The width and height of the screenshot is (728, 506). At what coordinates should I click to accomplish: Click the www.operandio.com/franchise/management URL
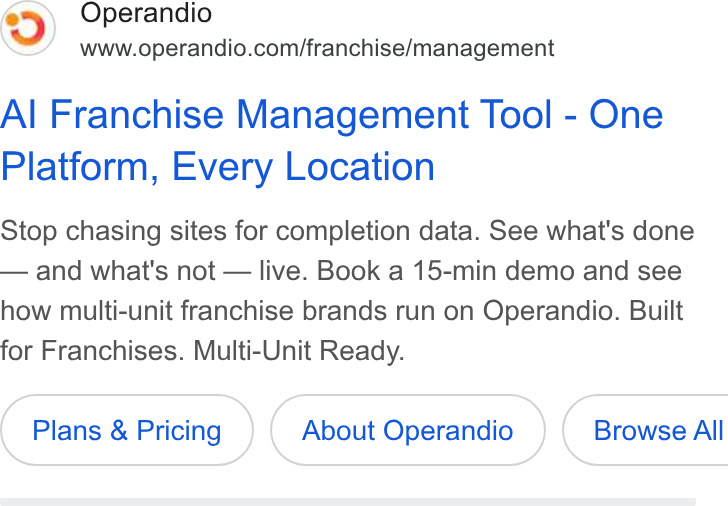coord(317,48)
